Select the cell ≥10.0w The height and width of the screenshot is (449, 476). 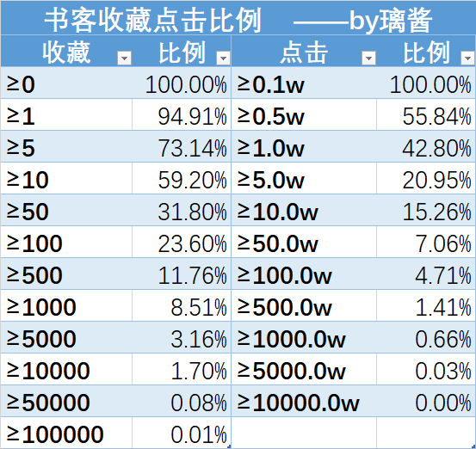(304, 210)
